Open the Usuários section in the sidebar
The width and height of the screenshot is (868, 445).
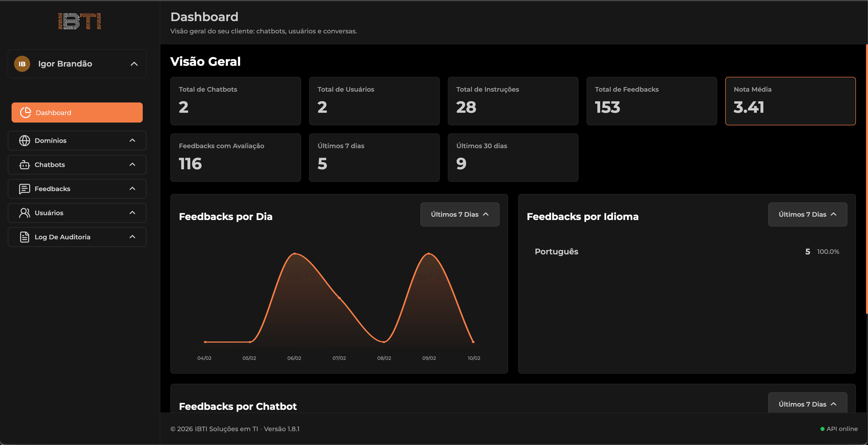(x=77, y=213)
